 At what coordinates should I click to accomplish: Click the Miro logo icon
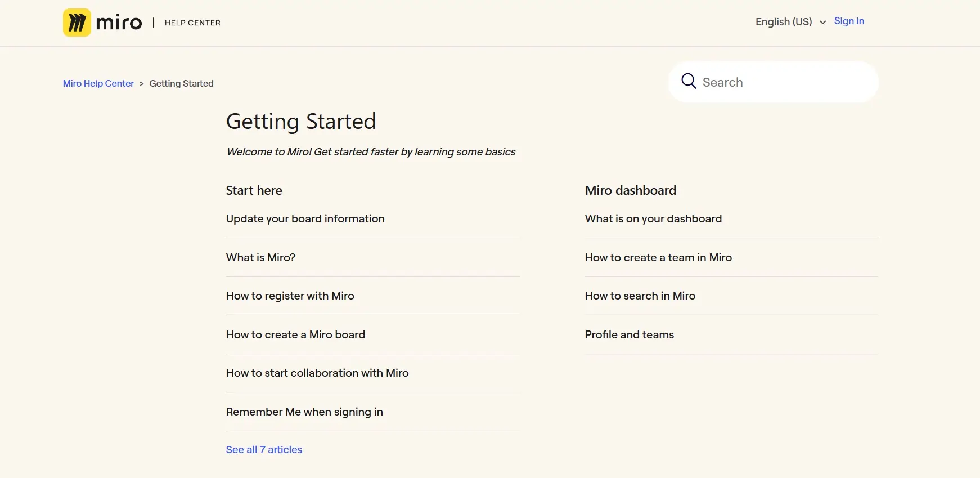77,23
